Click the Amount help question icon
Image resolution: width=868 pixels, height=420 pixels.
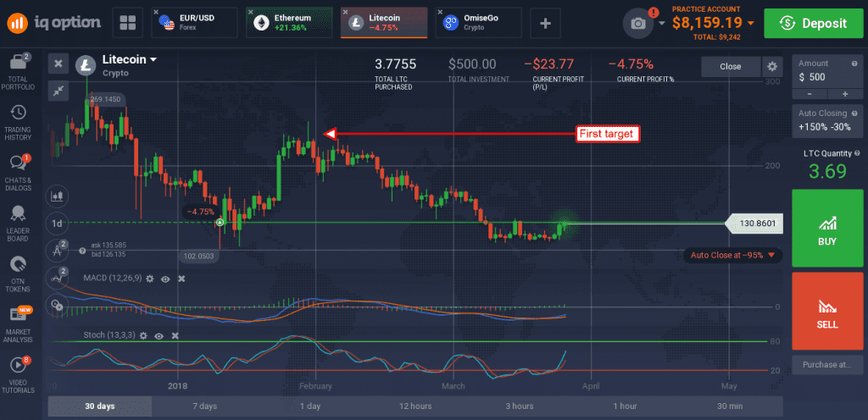coord(854,63)
